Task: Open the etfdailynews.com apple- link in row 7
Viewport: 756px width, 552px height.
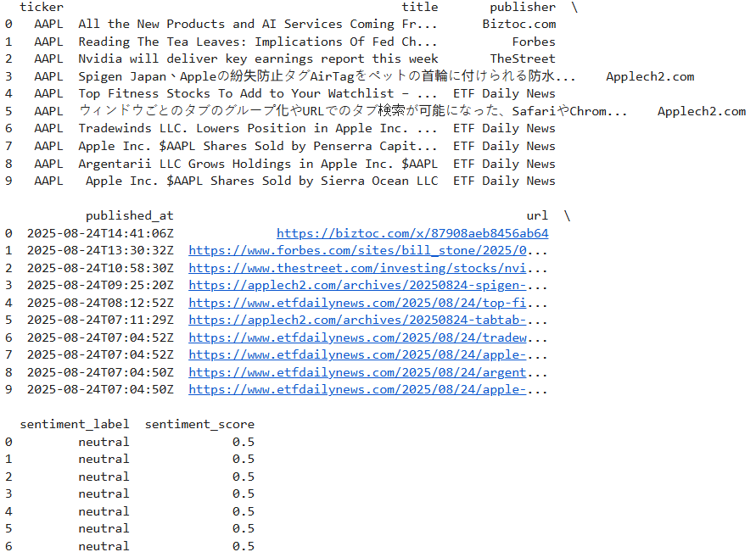Action: pyautogui.click(x=357, y=354)
